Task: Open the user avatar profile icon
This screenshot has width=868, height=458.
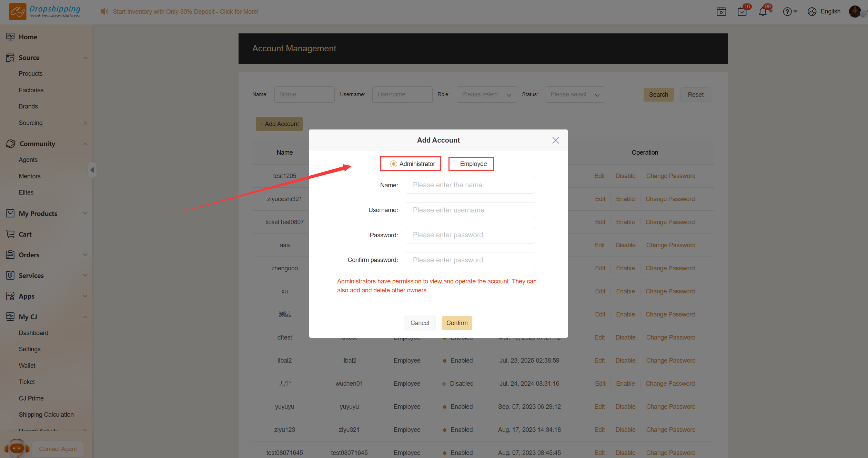Action: pos(855,11)
